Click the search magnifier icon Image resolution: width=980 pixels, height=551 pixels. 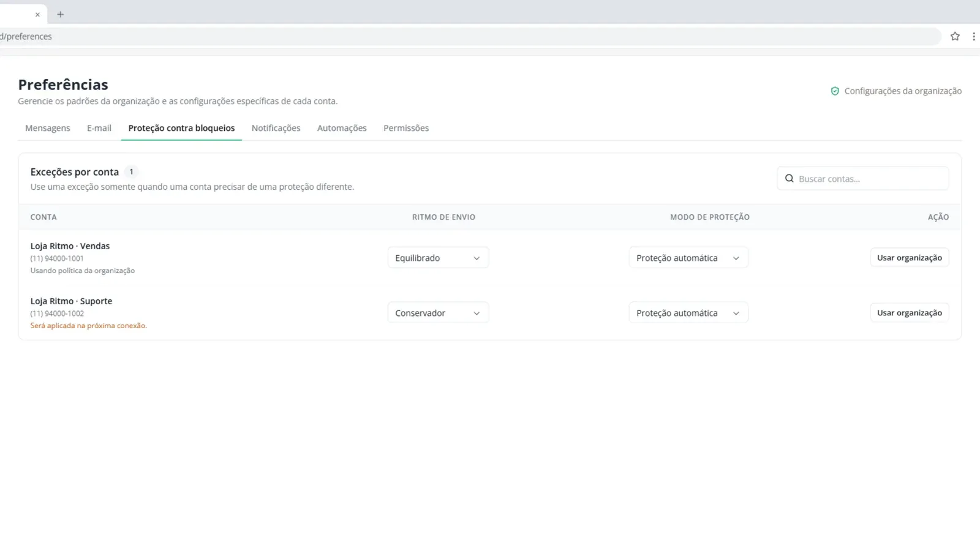point(790,179)
